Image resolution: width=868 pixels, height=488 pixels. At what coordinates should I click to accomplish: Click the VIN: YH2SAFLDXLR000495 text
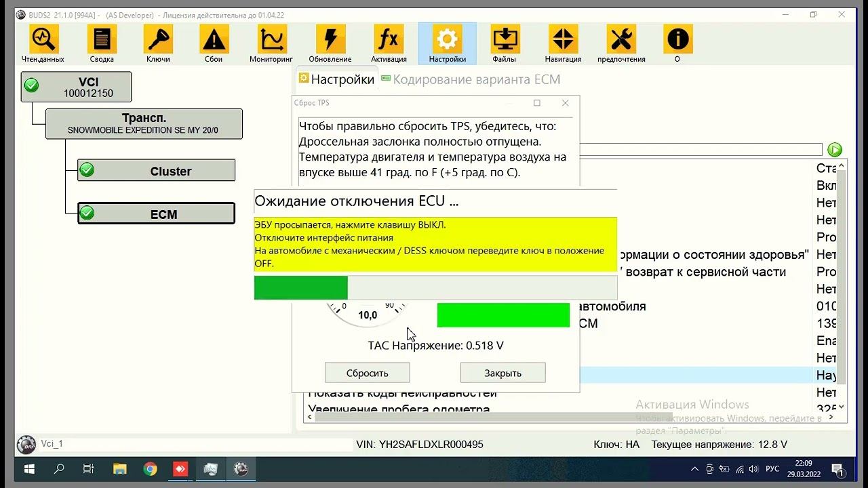pyautogui.click(x=420, y=445)
